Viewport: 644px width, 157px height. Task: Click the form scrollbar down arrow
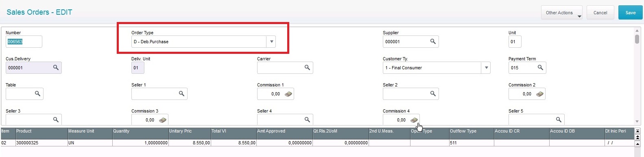click(637, 122)
